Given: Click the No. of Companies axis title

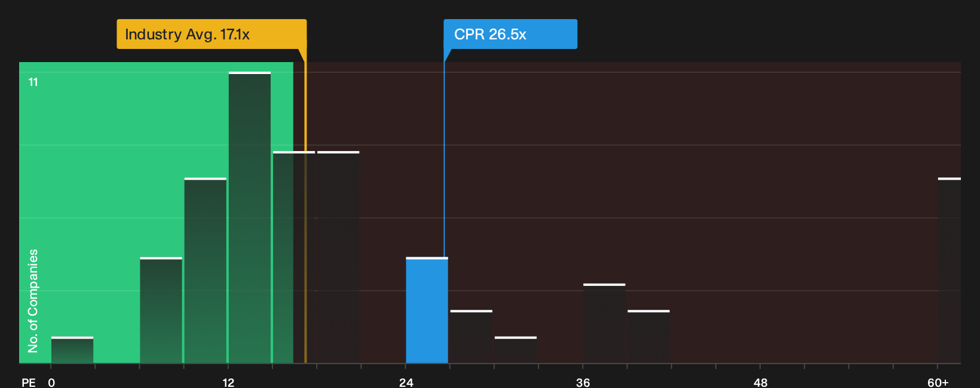Looking at the screenshot, I should coord(33,300).
